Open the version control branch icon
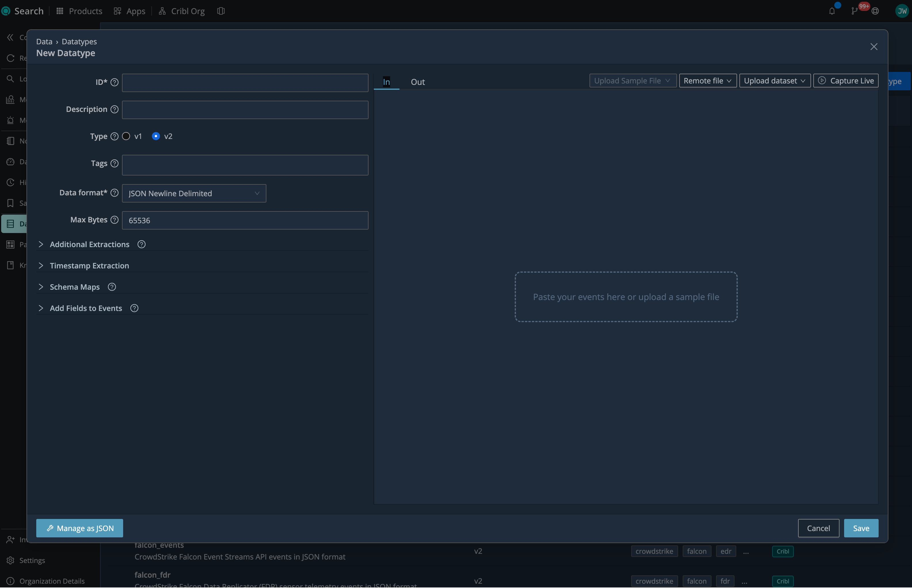 854,11
